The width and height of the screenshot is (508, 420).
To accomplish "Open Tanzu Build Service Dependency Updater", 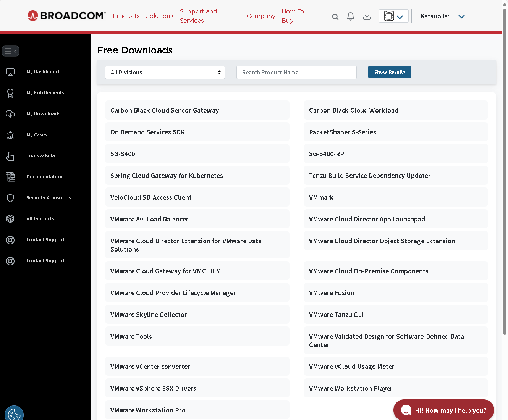I will click(x=396, y=176).
